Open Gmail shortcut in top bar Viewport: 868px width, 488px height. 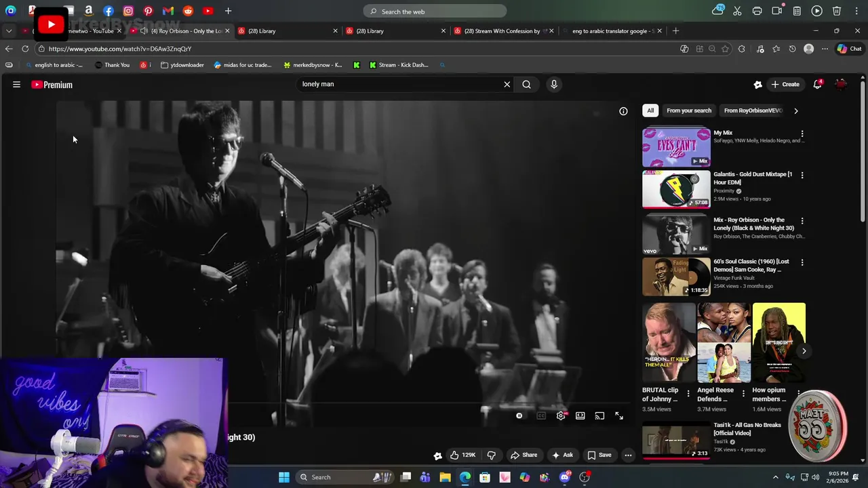(168, 11)
